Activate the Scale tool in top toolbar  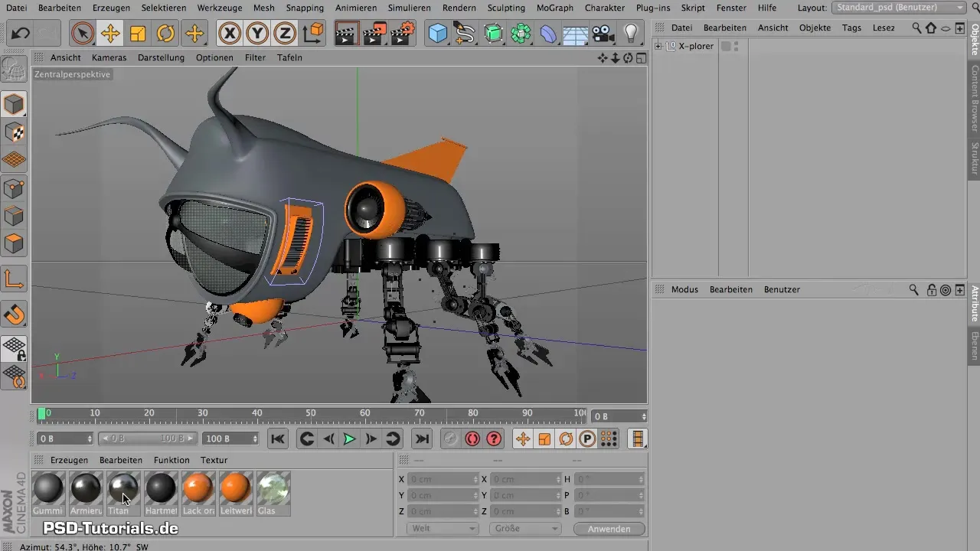(x=138, y=34)
